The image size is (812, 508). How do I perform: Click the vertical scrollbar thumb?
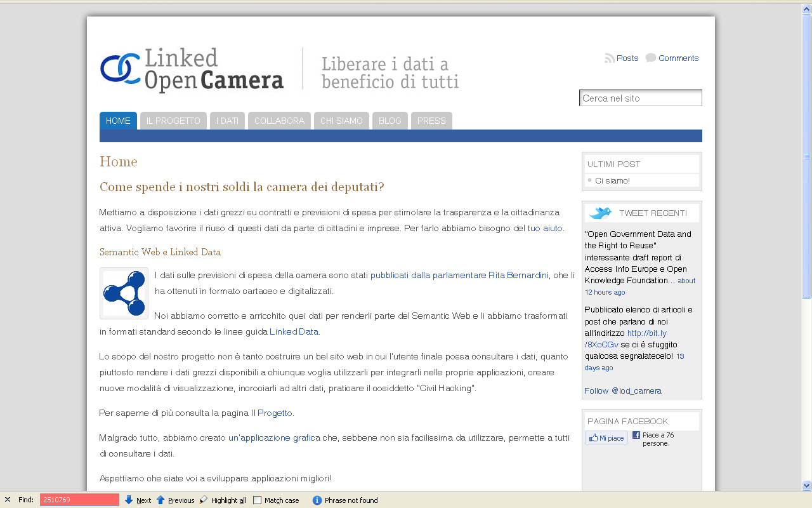click(x=806, y=156)
